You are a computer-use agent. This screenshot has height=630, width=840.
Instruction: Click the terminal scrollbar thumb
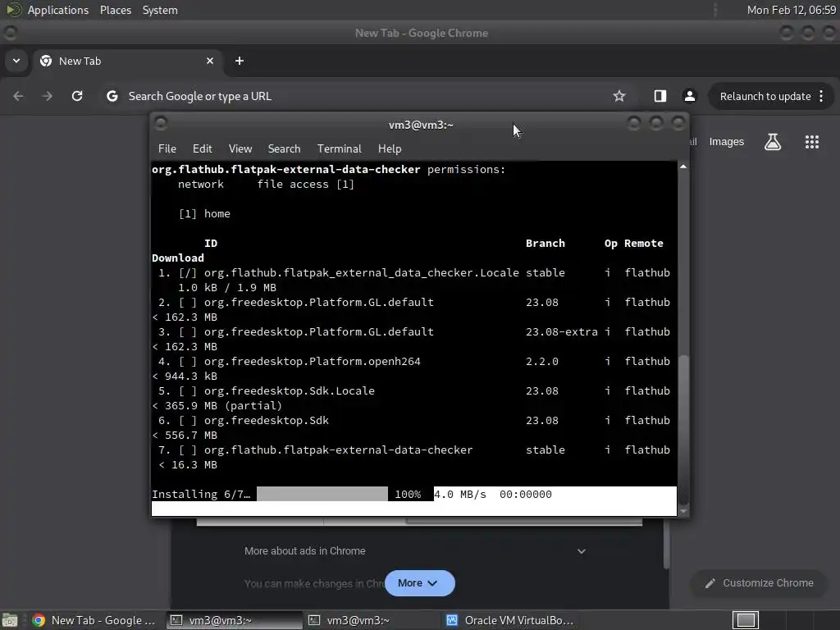[683, 428]
